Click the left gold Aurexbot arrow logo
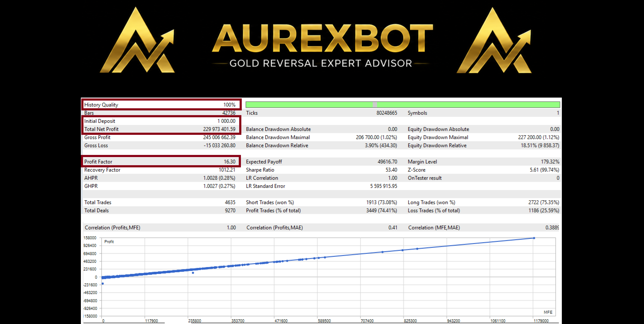The height and width of the screenshot is (324, 644). [137, 40]
